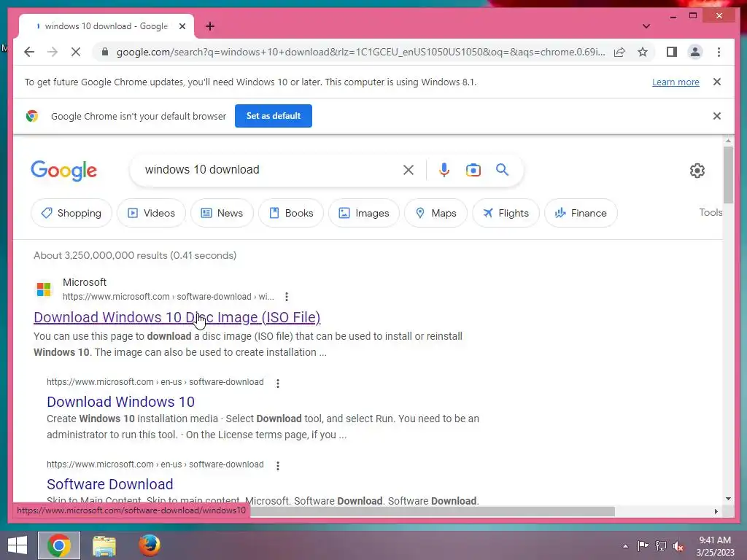Open the network tray icon

click(x=661, y=545)
